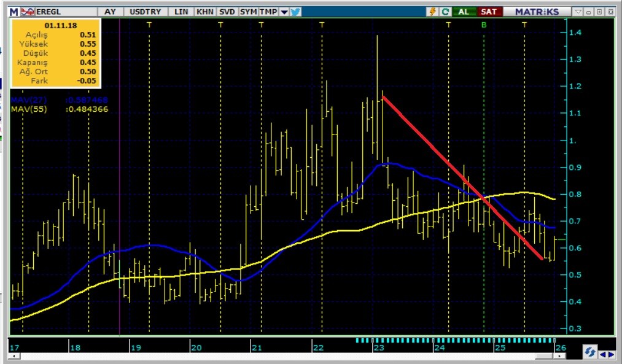Image resolution: width=622 pixels, height=364 pixels.
Task: Click the blue refresh arrows icon
Action: (x=590, y=352)
